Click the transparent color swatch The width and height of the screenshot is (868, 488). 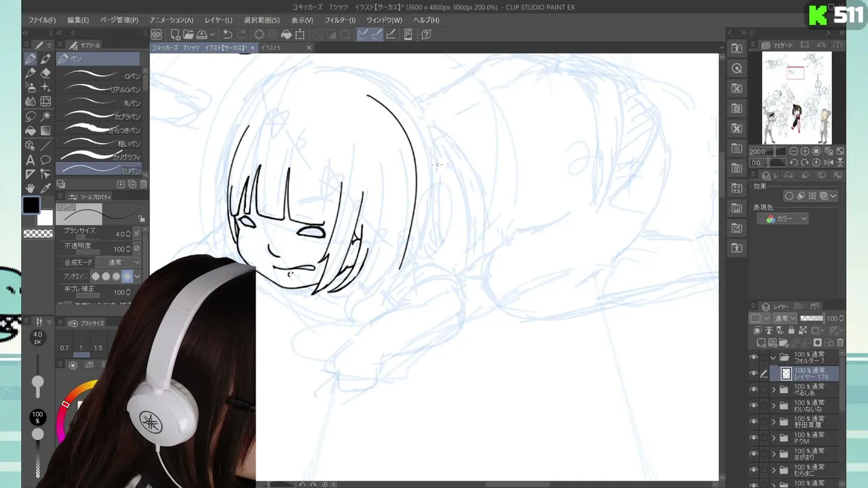coord(37,234)
